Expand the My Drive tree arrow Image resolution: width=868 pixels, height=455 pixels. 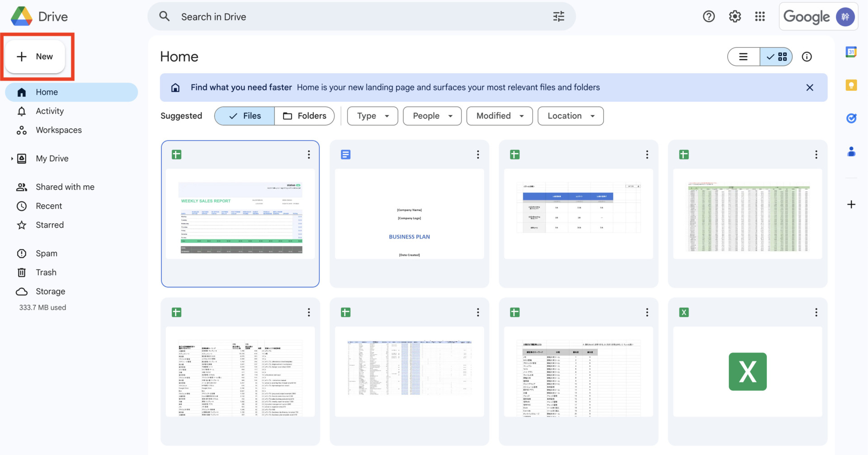coord(12,159)
